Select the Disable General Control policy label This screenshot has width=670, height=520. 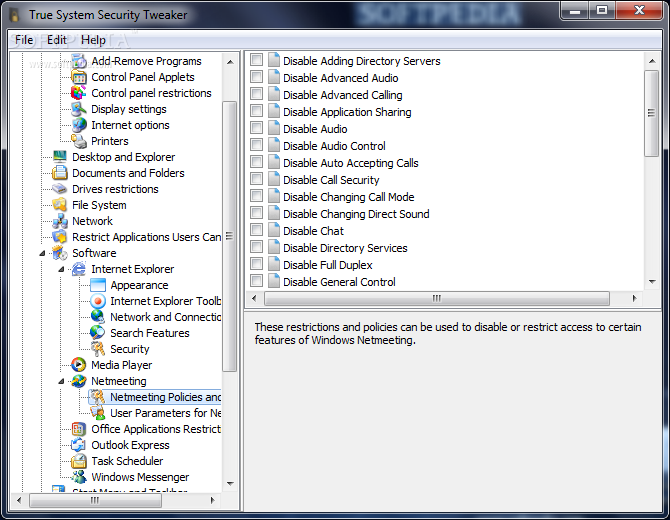339,282
